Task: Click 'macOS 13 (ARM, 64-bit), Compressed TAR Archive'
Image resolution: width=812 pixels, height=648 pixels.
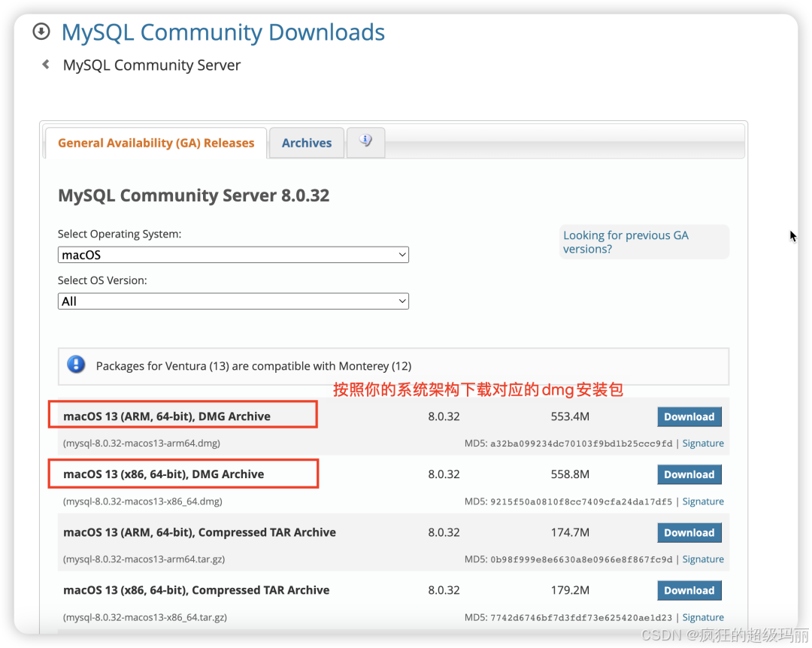Action: (x=199, y=532)
